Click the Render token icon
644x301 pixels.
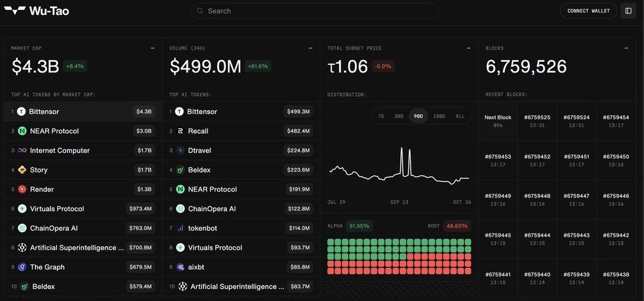pos(22,189)
